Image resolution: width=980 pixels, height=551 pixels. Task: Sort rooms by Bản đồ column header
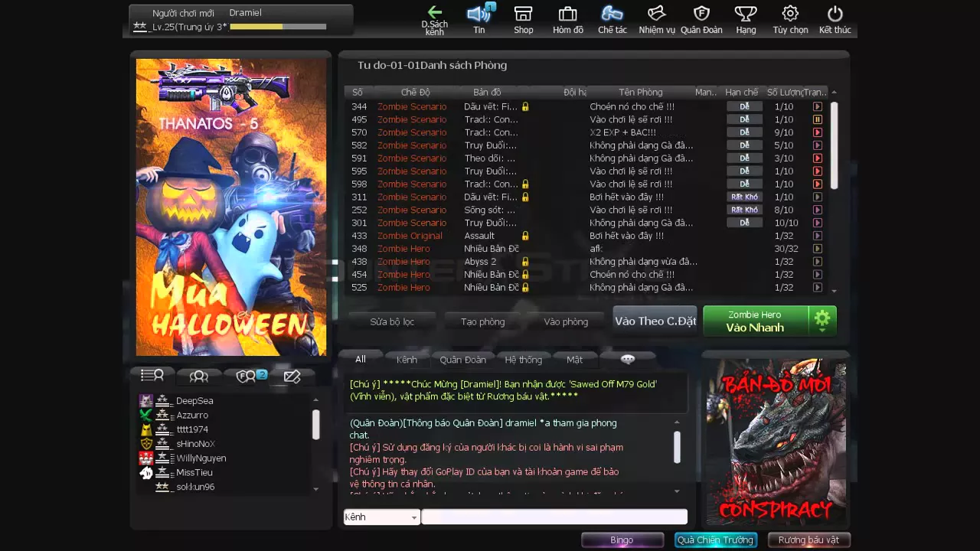coord(487,92)
